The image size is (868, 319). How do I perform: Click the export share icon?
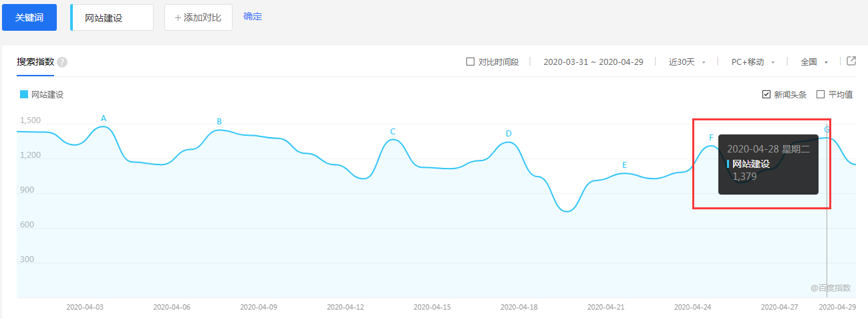(x=851, y=61)
